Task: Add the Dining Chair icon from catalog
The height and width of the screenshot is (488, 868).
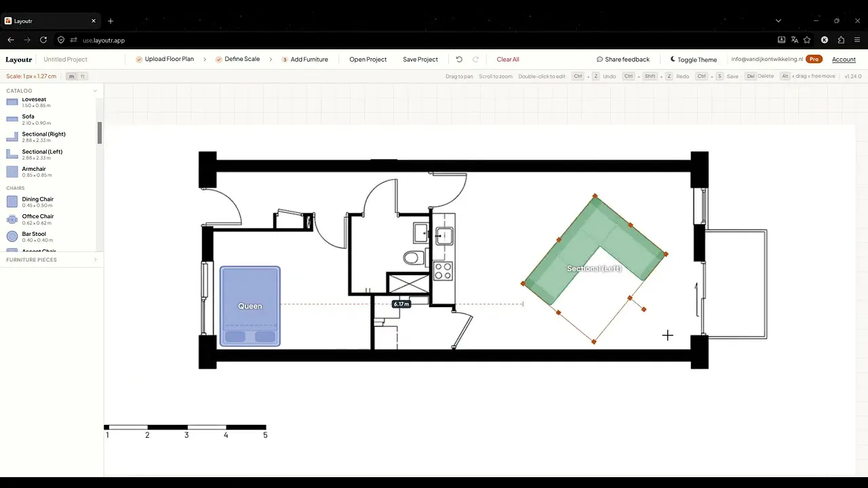Action: coord(12,201)
